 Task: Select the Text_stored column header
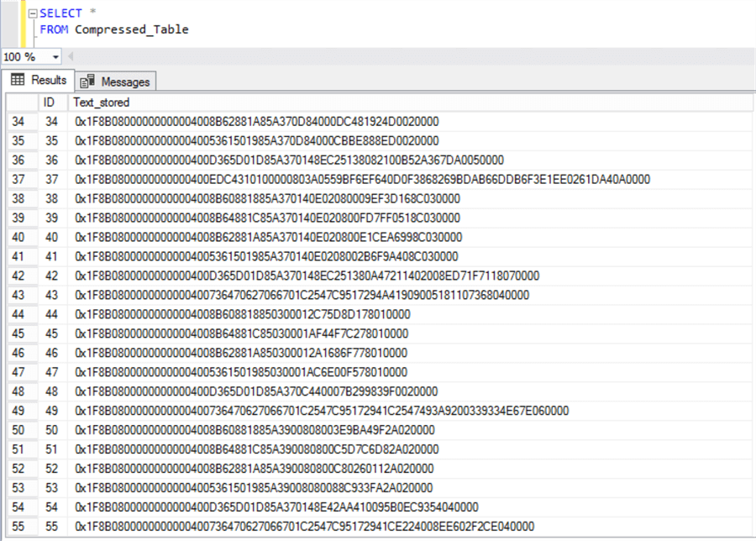tap(101, 102)
